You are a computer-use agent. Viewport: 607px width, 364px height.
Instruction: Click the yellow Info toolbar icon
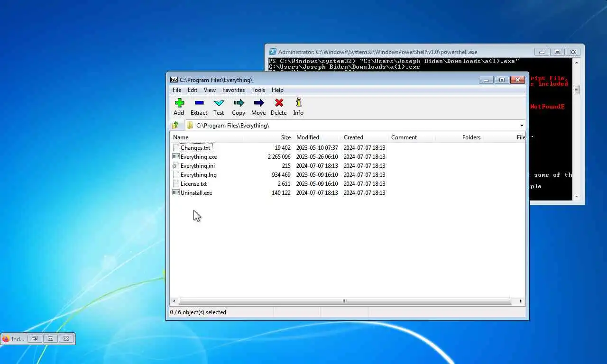[x=298, y=102]
